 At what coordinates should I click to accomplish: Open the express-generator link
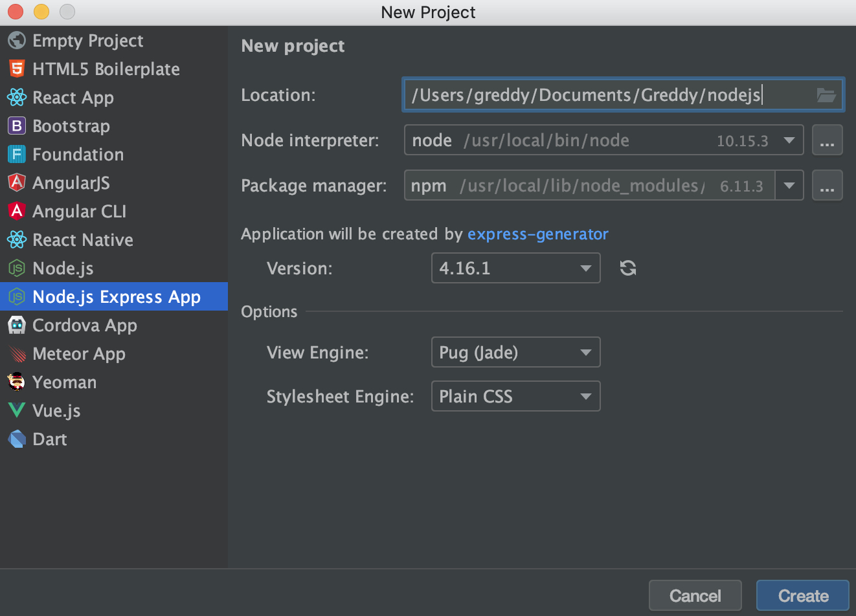coord(537,234)
